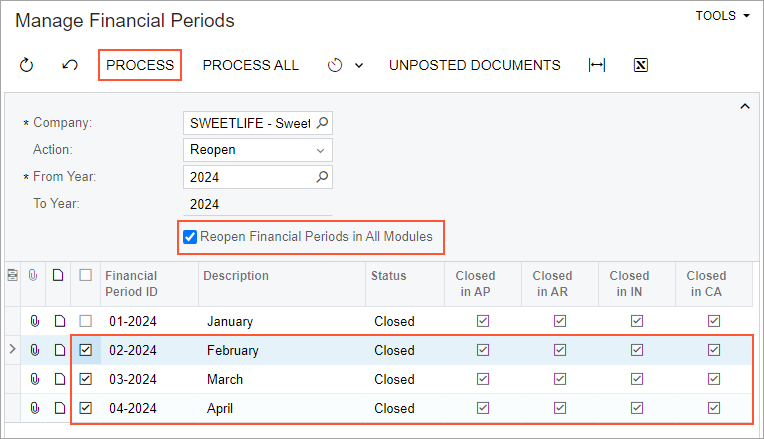Select the 01-2024 January row checkbox

click(x=86, y=321)
